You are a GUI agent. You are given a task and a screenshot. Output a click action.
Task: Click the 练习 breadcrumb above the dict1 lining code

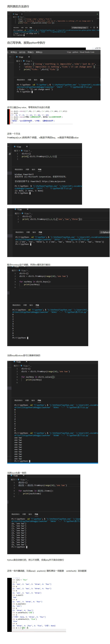(x=18, y=61)
